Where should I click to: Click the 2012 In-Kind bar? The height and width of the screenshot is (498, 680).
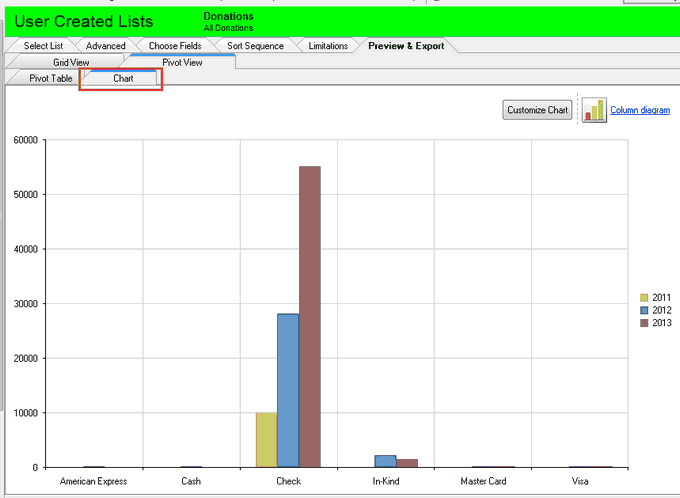[x=385, y=461]
